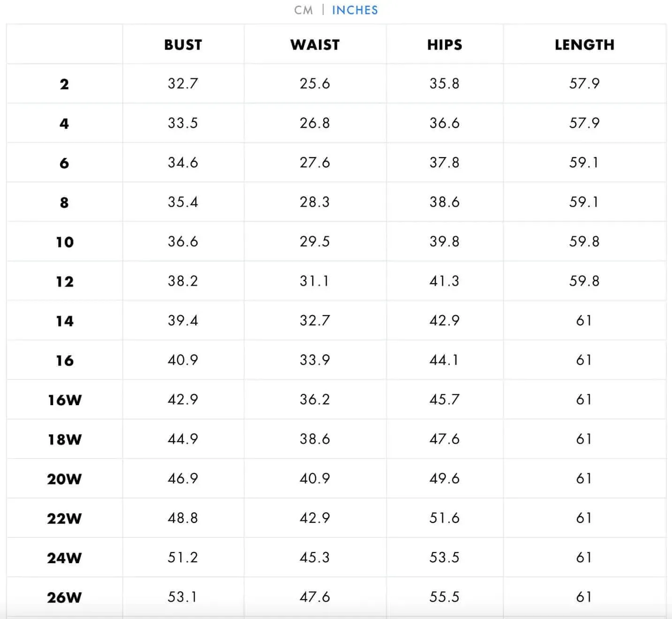
Task: Select the size 22W row label
Action: pyautogui.click(x=64, y=519)
